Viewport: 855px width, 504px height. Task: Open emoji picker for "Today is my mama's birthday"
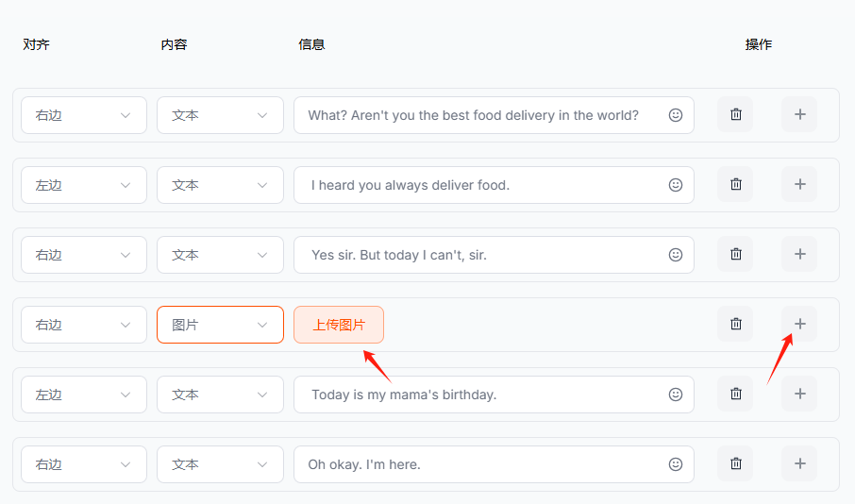[x=676, y=395]
